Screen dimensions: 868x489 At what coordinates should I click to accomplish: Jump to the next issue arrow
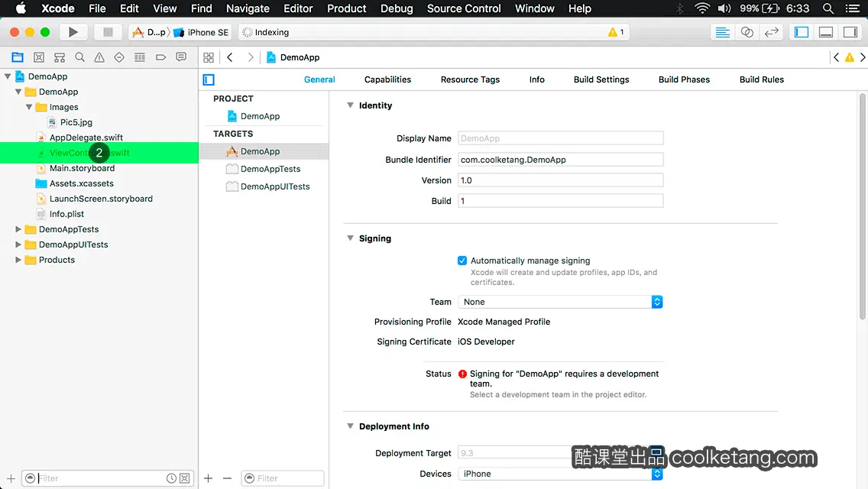863,57
